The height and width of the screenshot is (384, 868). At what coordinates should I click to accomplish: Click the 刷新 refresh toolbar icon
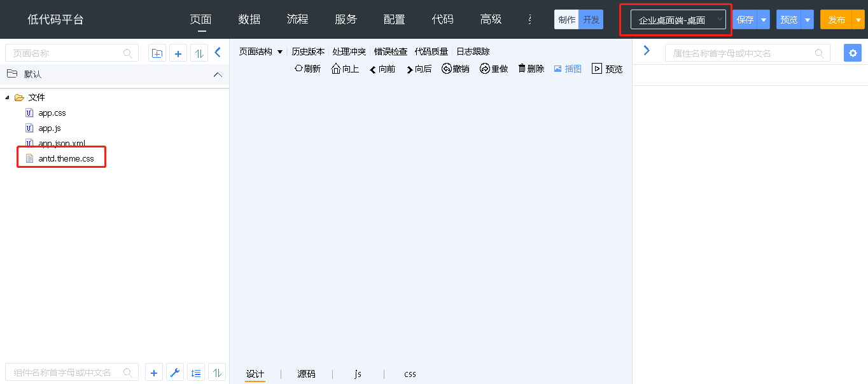[298, 69]
